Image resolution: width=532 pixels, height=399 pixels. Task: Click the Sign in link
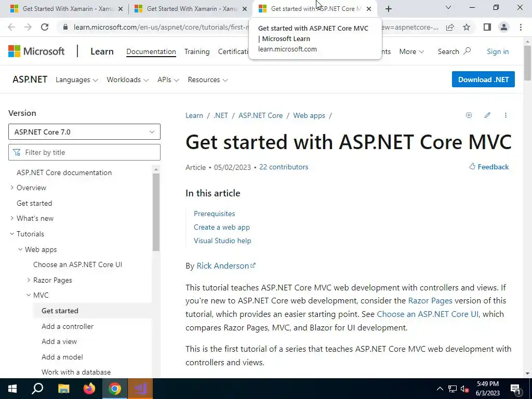coord(498,51)
